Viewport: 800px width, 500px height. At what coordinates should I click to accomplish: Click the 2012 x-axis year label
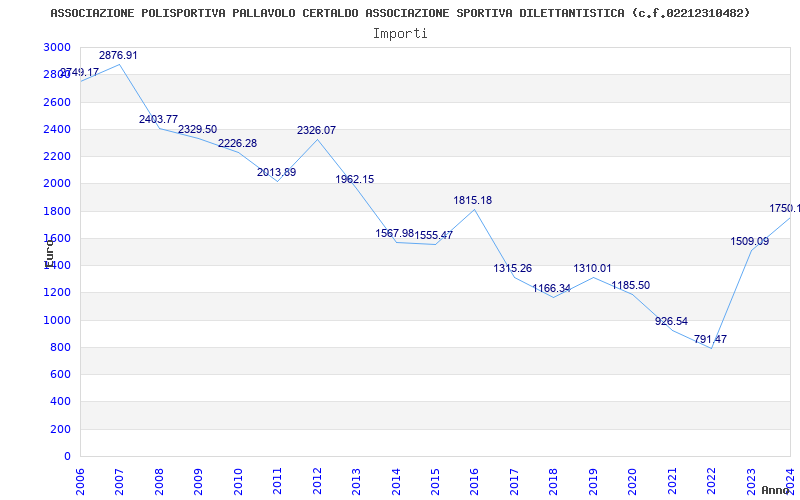[x=317, y=481]
